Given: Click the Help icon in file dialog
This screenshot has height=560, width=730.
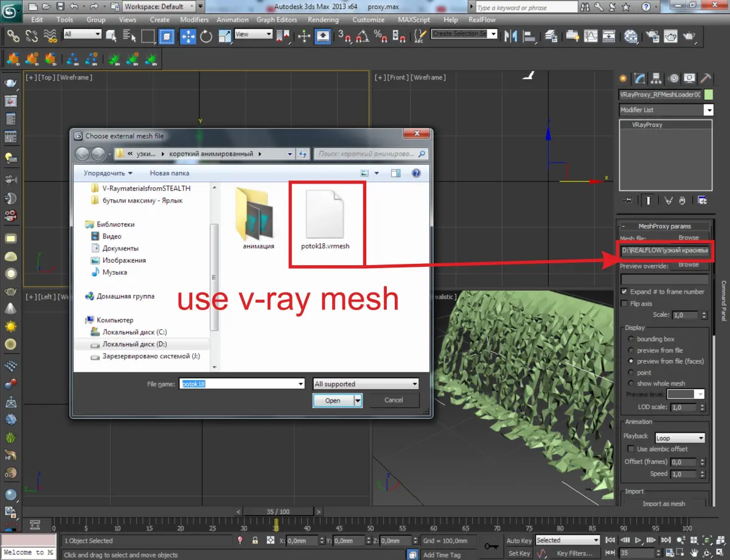Looking at the screenshot, I should (416, 173).
